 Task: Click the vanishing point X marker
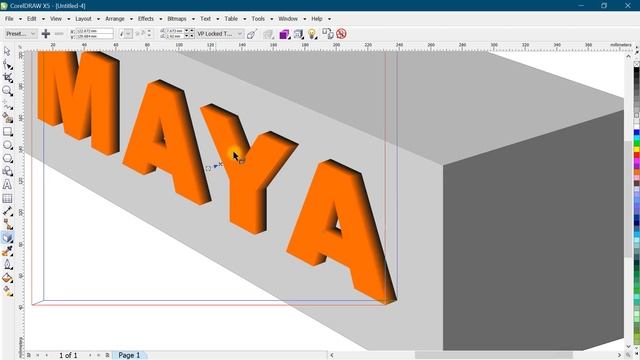point(220,164)
